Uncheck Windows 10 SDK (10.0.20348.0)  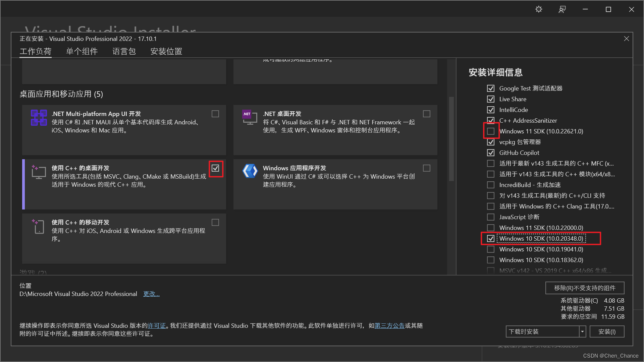coord(491,239)
